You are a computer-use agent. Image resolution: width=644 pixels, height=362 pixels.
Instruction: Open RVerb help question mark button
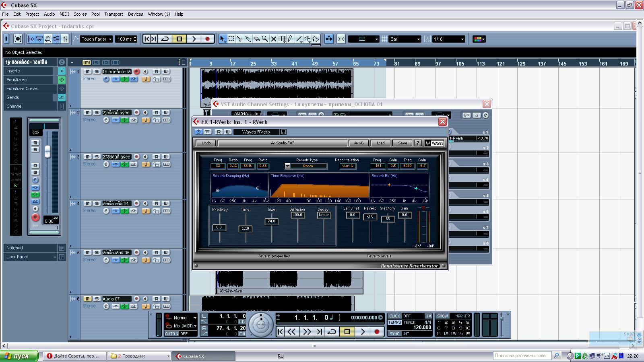418,143
